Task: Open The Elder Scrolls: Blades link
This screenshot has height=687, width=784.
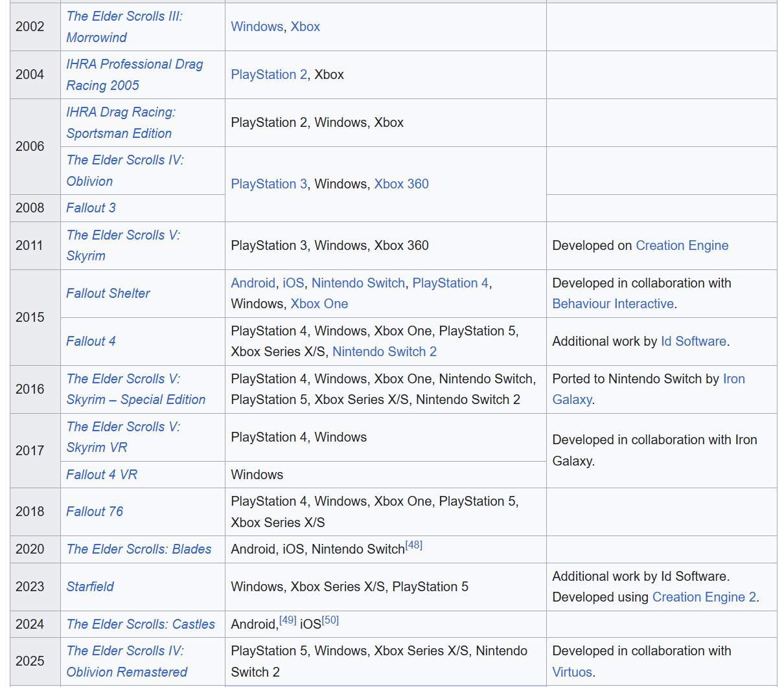Action: (139, 549)
